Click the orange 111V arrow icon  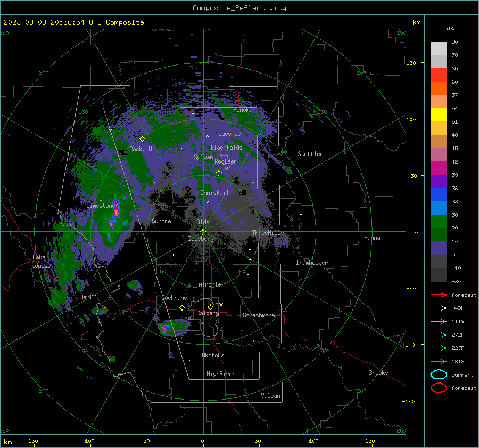pyautogui.click(x=439, y=321)
